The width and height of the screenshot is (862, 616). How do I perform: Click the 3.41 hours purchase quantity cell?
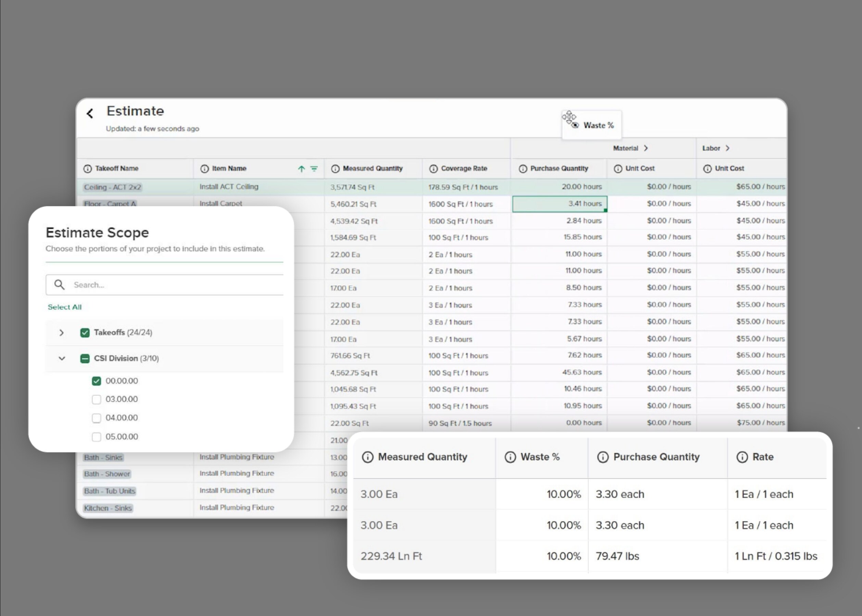(560, 204)
